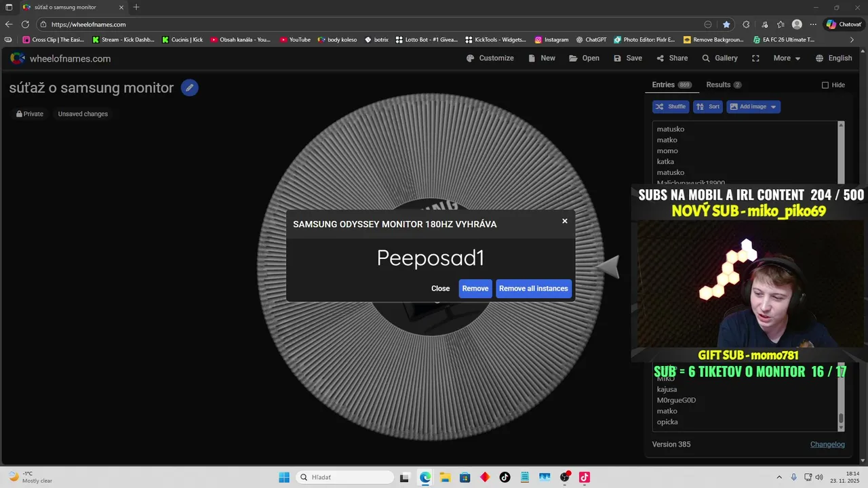The height and width of the screenshot is (488, 868).
Task: Share the wheel
Action: [672, 58]
